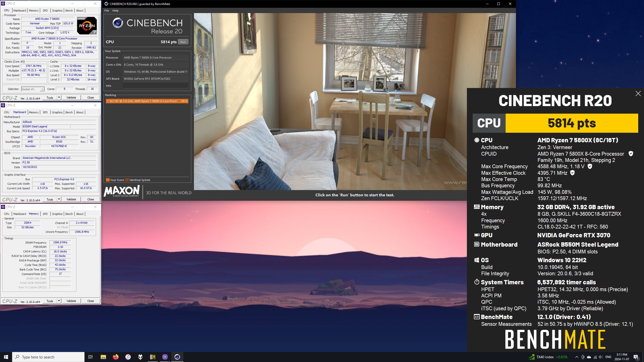Open the Socket #1 selection dropdown
Viewport: 644px width, 362px height.
(x=33, y=89)
